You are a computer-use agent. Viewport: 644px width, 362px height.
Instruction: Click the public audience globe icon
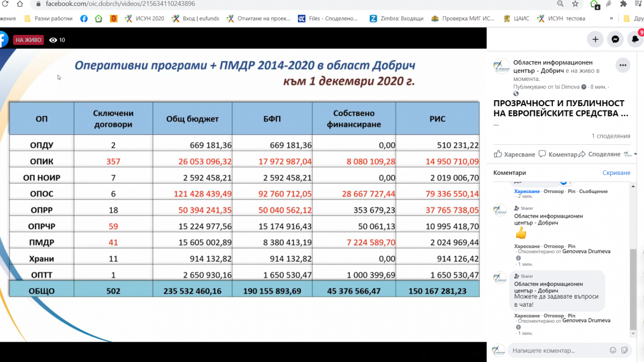pos(516,93)
